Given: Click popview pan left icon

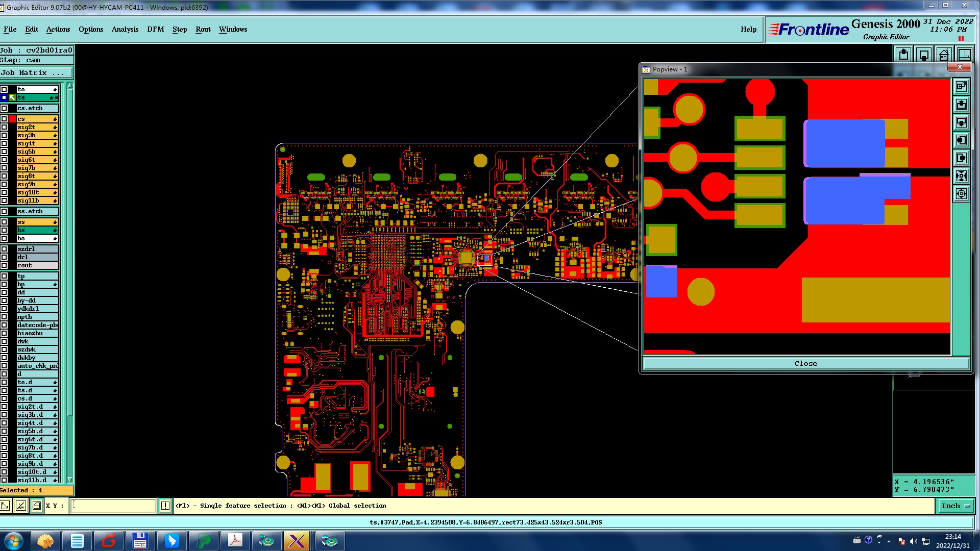Looking at the screenshot, I should coord(961,140).
